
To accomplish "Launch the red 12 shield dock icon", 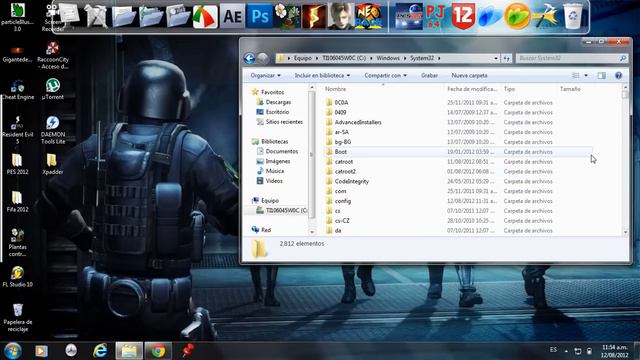I will click(x=463, y=16).
